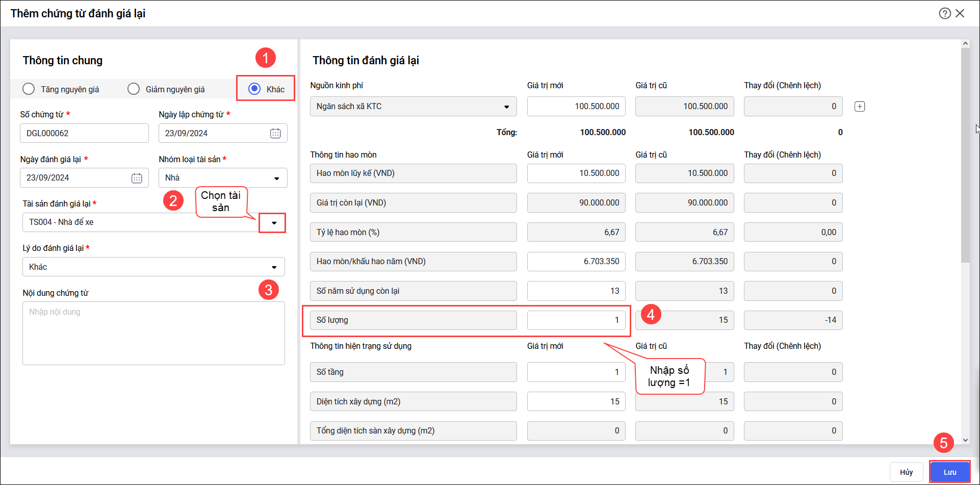Screen dimensions: 980x485
Task: Expand the Nhóm loại tài sản dropdown
Action: [276, 178]
